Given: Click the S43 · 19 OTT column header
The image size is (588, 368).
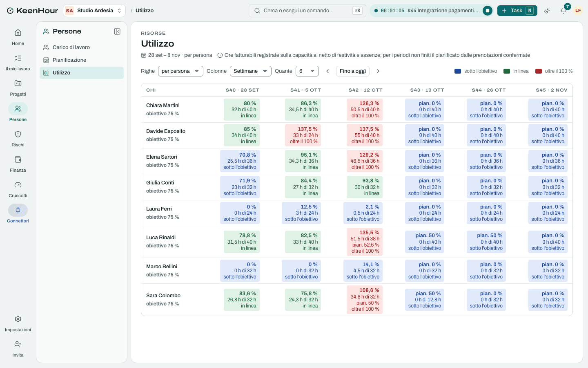Looking at the screenshot, I should click(x=427, y=90).
